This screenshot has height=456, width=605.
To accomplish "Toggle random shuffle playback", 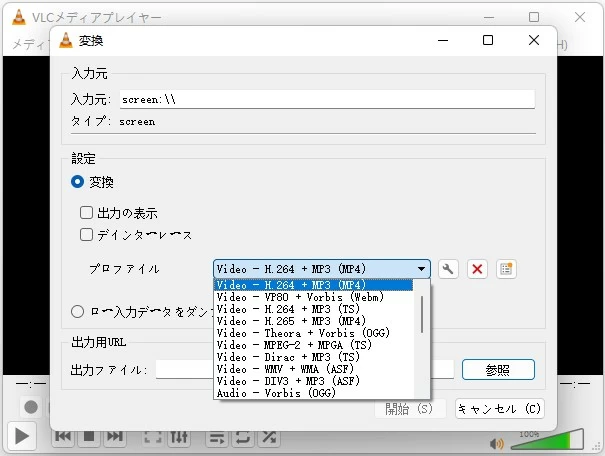I will (x=269, y=437).
